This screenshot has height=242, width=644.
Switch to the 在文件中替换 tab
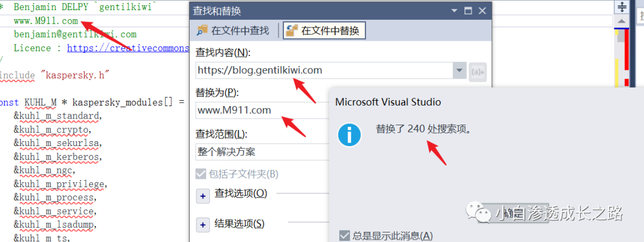pyautogui.click(x=324, y=30)
